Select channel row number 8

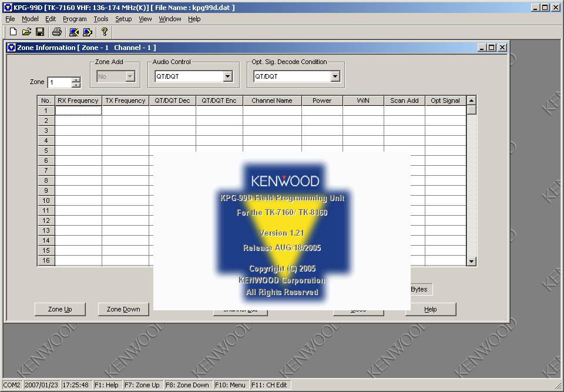point(46,180)
